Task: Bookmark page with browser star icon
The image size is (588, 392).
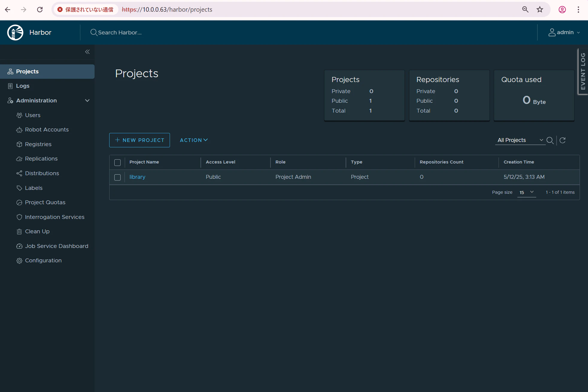Action: pyautogui.click(x=540, y=10)
